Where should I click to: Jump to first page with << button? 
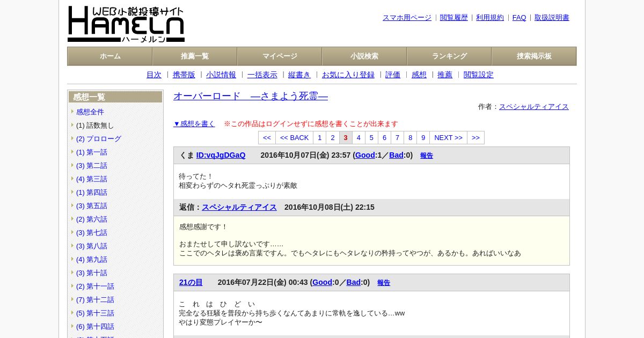267,138
